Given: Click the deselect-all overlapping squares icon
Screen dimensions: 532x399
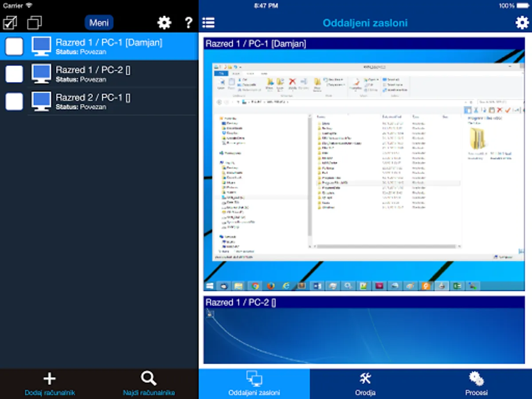Looking at the screenshot, I should [x=35, y=23].
